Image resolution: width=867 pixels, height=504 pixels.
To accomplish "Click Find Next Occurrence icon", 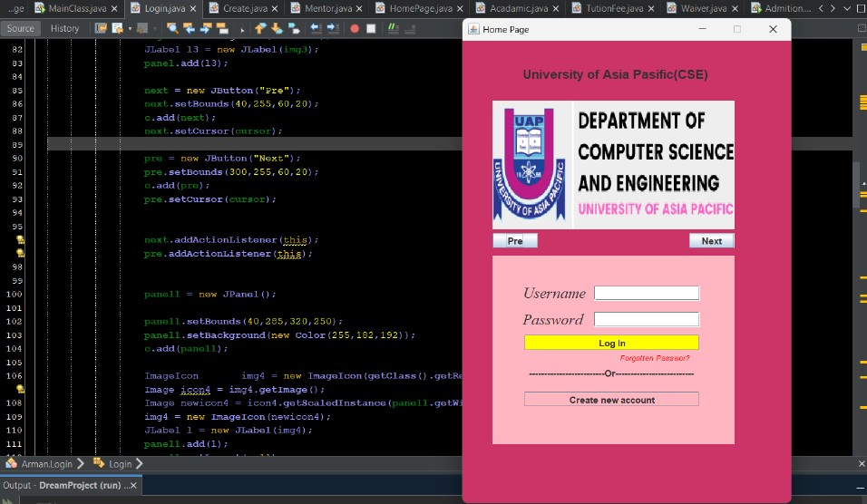I will 206,28.
